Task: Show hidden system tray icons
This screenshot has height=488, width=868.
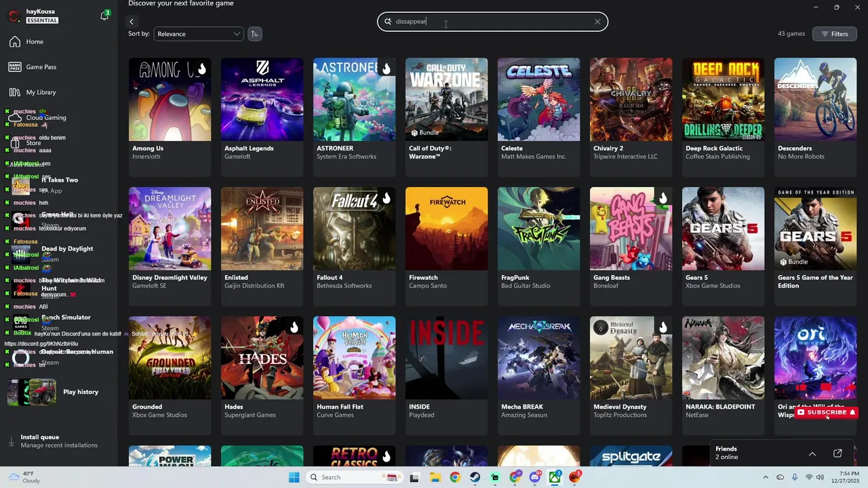Action: point(766,477)
